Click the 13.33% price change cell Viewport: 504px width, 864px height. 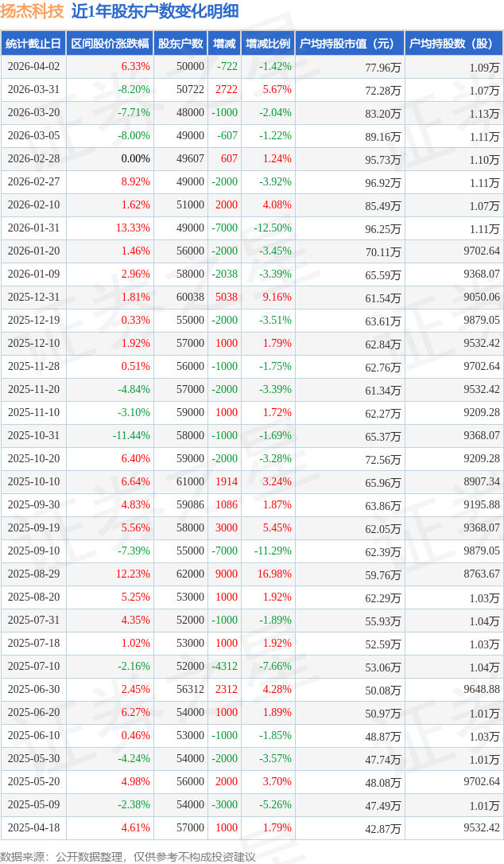coord(133,228)
